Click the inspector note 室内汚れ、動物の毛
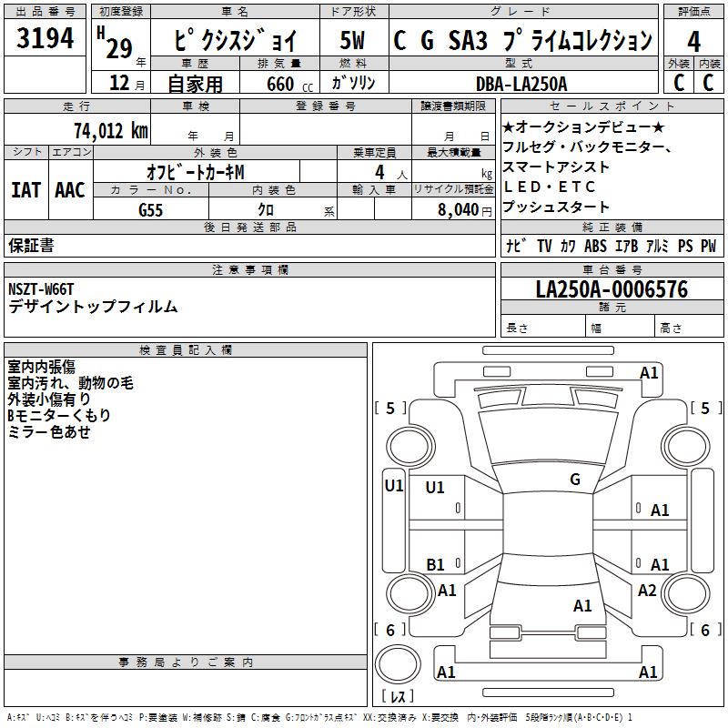 [71, 383]
